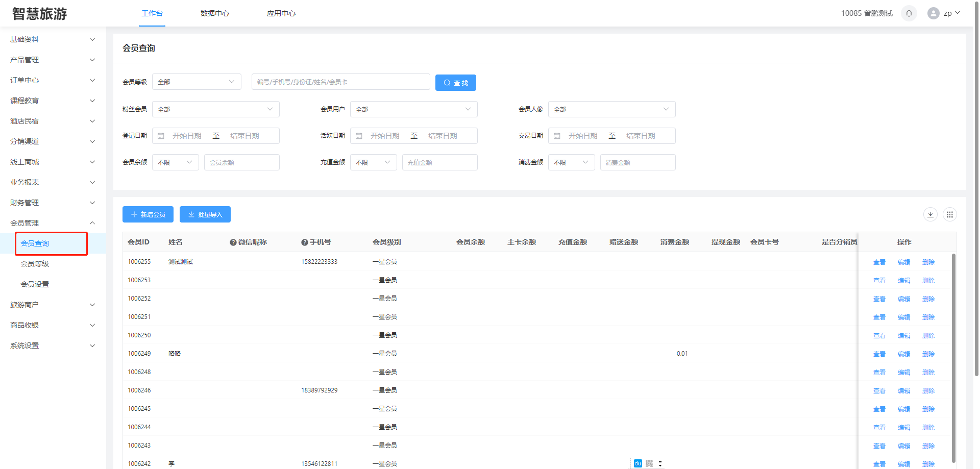Screen dimensions: 980x469
Task: Click the user avatar icon
Action: pos(933,13)
